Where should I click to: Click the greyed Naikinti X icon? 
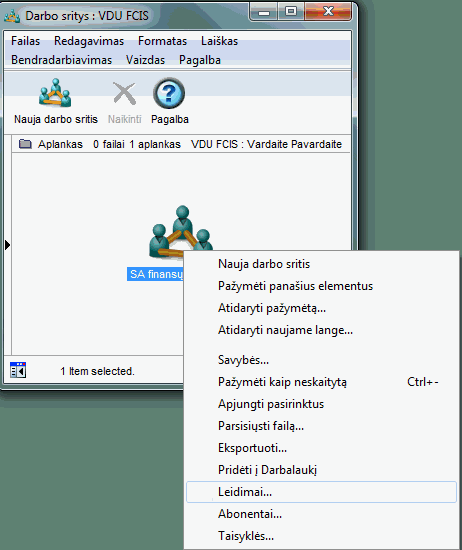[x=125, y=93]
